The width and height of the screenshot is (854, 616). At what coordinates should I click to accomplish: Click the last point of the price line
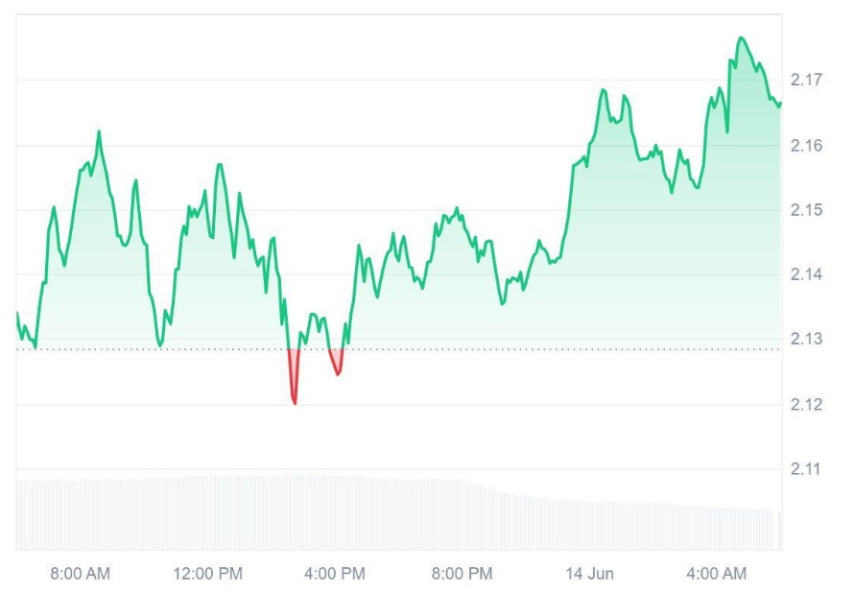tap(780, 103)
